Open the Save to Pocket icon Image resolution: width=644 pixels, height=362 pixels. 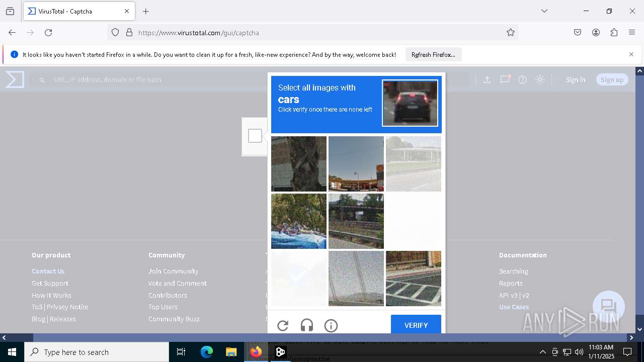coord(578,33)
